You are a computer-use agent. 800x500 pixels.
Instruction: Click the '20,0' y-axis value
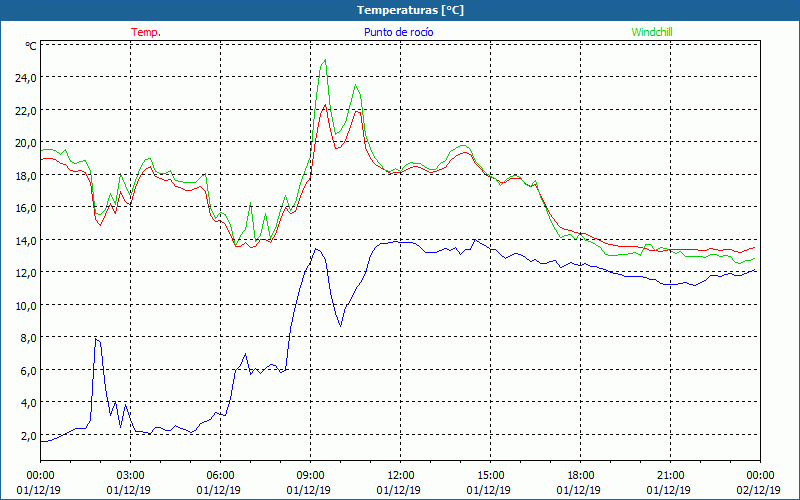[27, 143]
